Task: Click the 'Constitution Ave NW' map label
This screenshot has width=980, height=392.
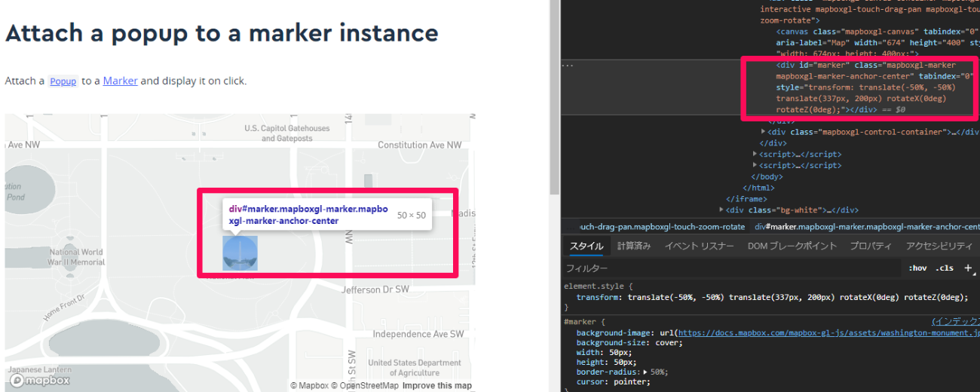Action: pyautogui.click(x=419, y=145)
